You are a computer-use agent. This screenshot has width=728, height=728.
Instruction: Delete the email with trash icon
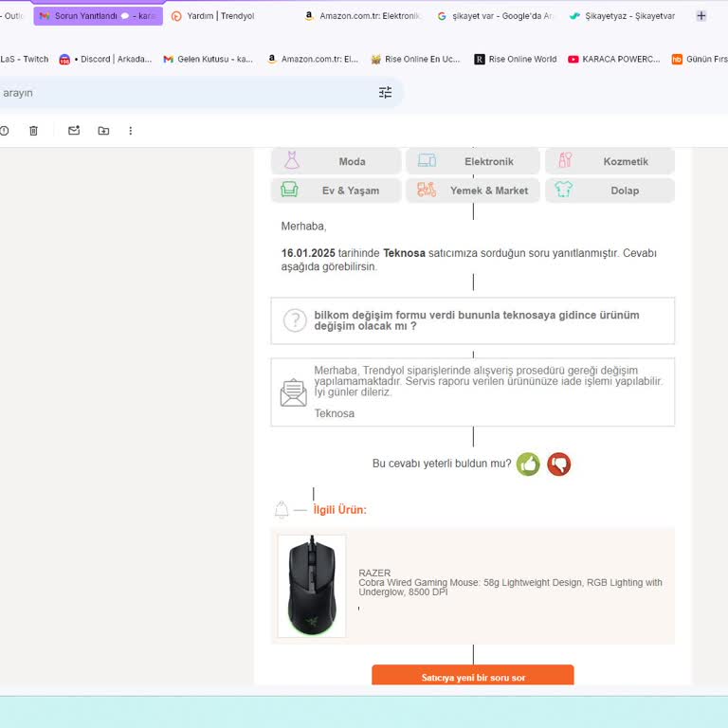coord(33,131)
